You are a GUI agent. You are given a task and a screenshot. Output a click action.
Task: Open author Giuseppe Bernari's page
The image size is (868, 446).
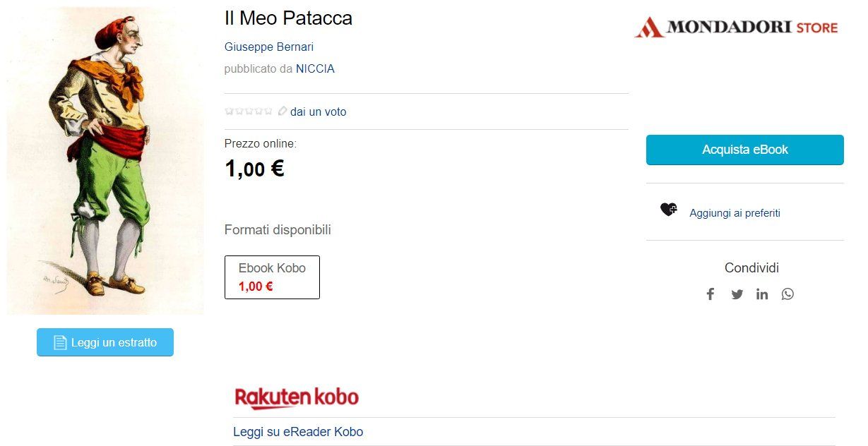269,47
